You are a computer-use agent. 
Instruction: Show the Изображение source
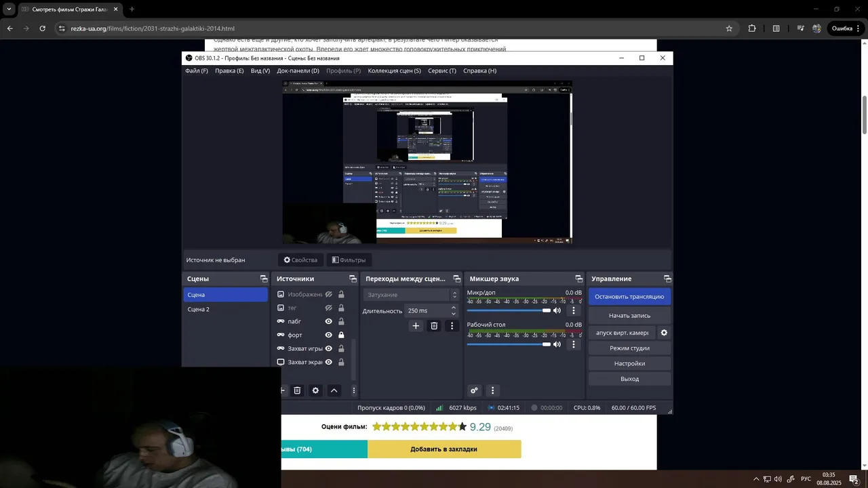[x=328, y=294]
